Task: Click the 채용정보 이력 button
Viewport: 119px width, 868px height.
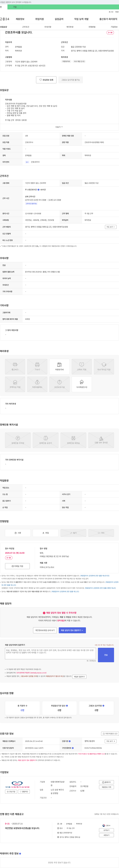Action: click(106, 787)
